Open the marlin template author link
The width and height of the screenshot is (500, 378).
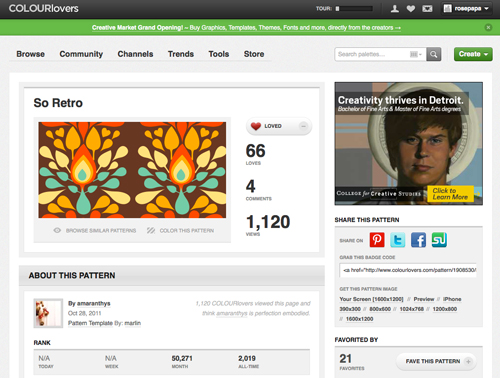tap(133, 323)
